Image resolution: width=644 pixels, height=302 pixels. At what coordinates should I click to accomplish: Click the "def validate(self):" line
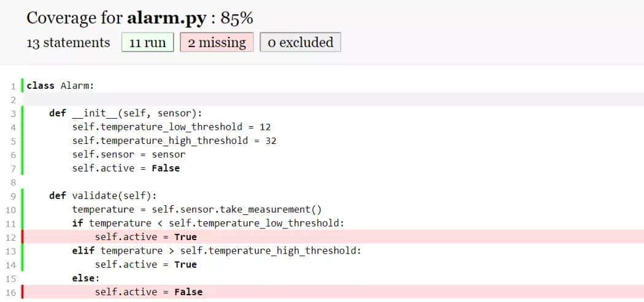pos(103,196)
